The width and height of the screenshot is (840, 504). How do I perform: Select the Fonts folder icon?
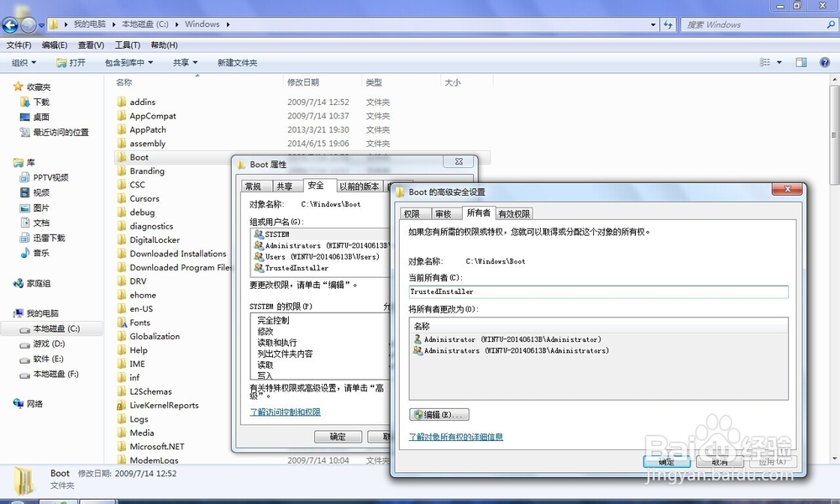coord(122,323)
